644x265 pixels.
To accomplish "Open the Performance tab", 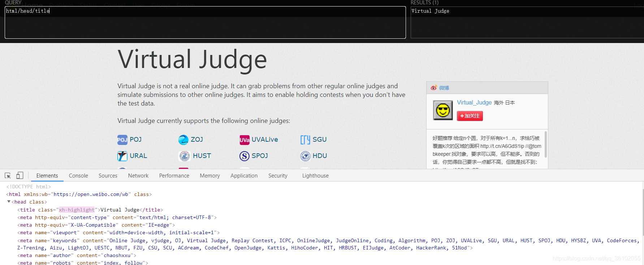I will point(174,176).
